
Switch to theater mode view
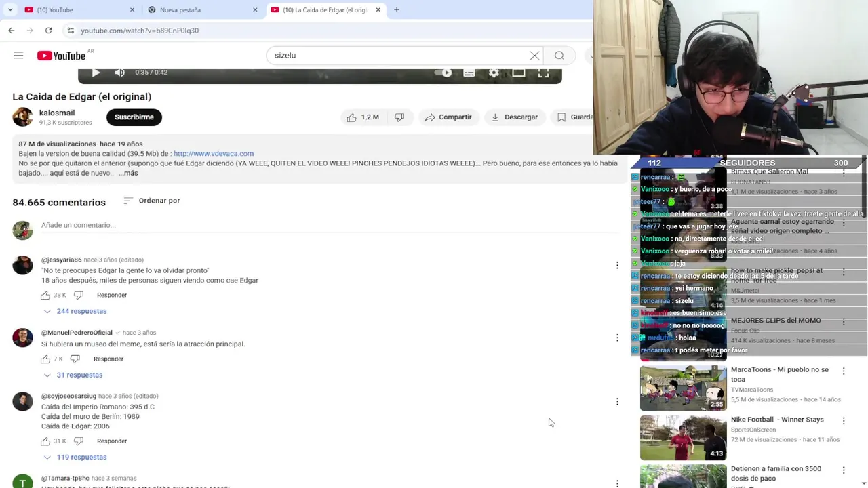point(519,73)
